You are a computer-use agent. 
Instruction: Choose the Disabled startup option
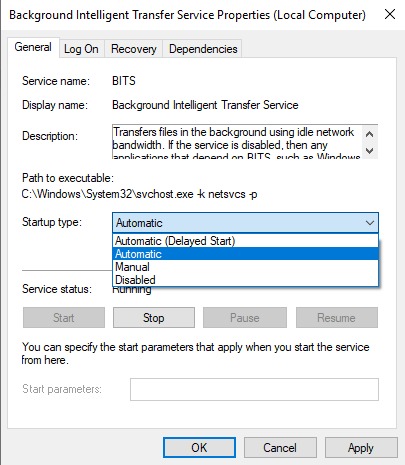[245, 280]
